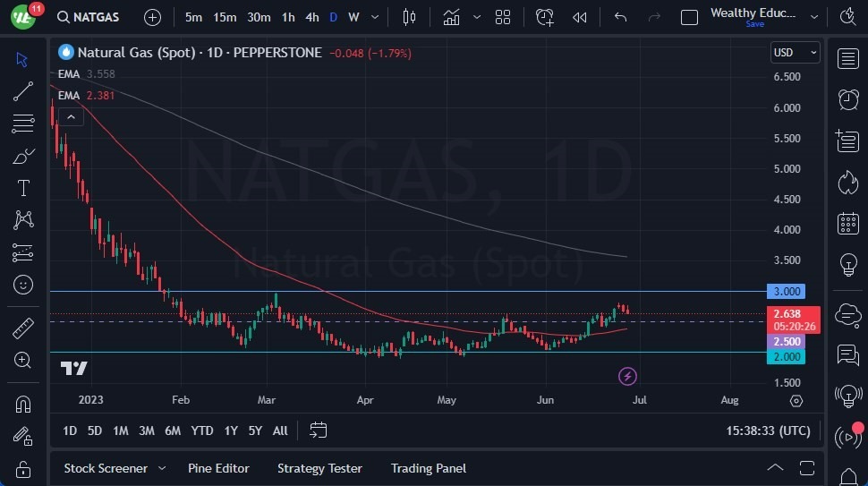
Task: Open forecasting and measurement tools
Action: tap(22, 252)
